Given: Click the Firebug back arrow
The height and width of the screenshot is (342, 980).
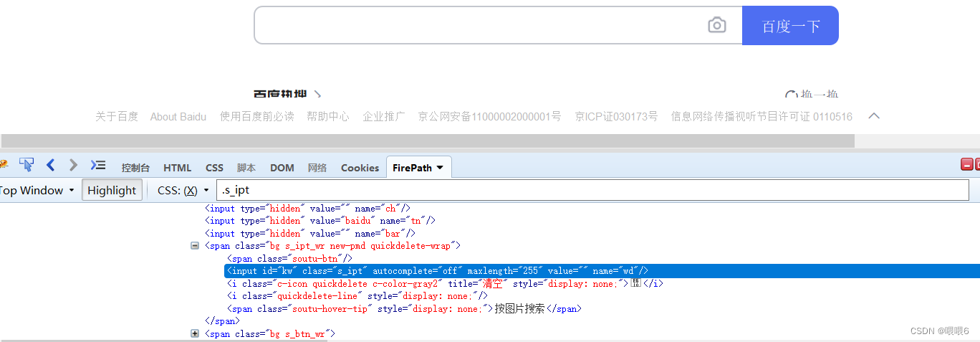Looking at the screenshot, I should tap(50, 165).
